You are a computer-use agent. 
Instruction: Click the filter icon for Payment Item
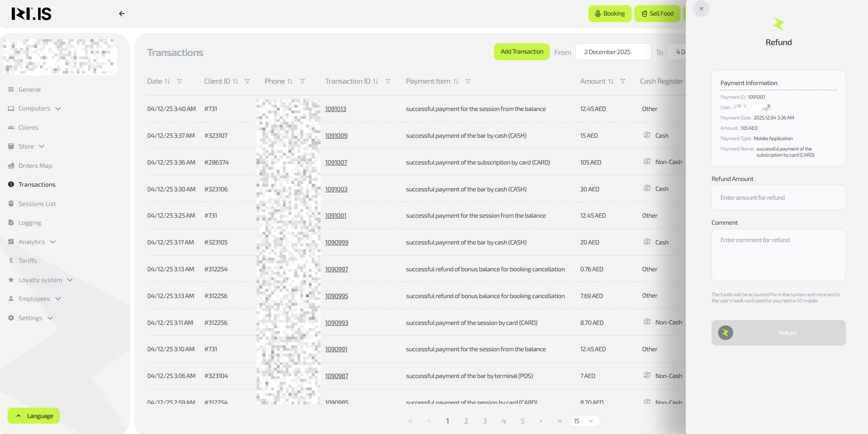(x=468, y=81)
